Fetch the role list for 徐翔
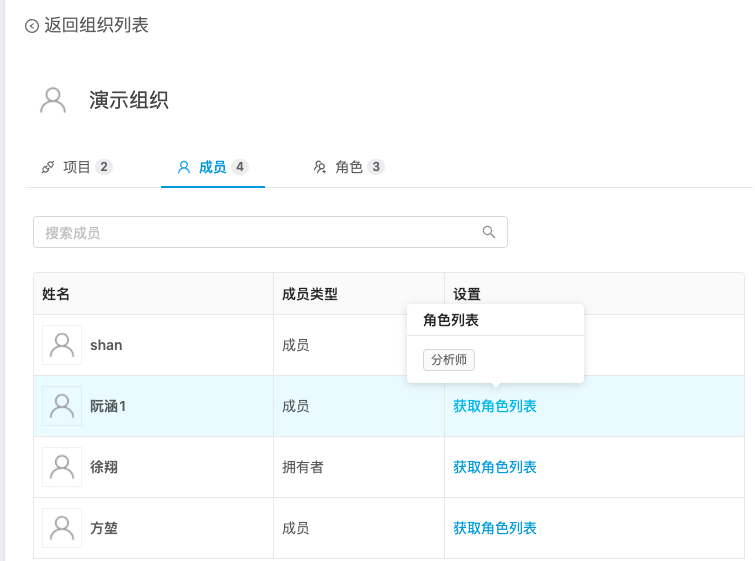Viewport: 755px width, 561px height. [494, 467]
